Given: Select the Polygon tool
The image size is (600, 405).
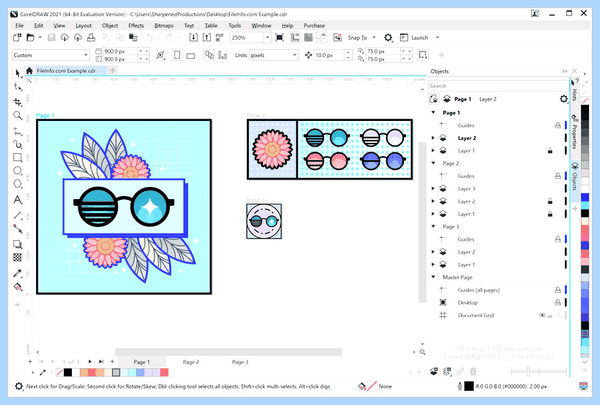Looking at the screenshot, I should pos(17,184).
